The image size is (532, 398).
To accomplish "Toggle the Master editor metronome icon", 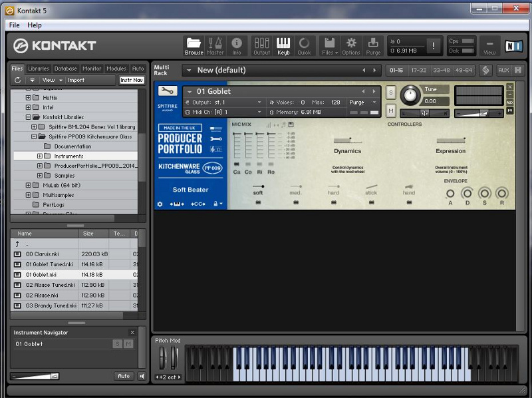I will click(215, 46).
